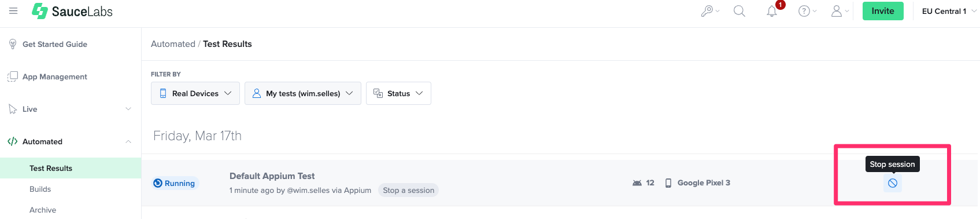Open the My tests (wim.selles) filter
Viewport: 980px width, 219px height.
click(303, 93)
